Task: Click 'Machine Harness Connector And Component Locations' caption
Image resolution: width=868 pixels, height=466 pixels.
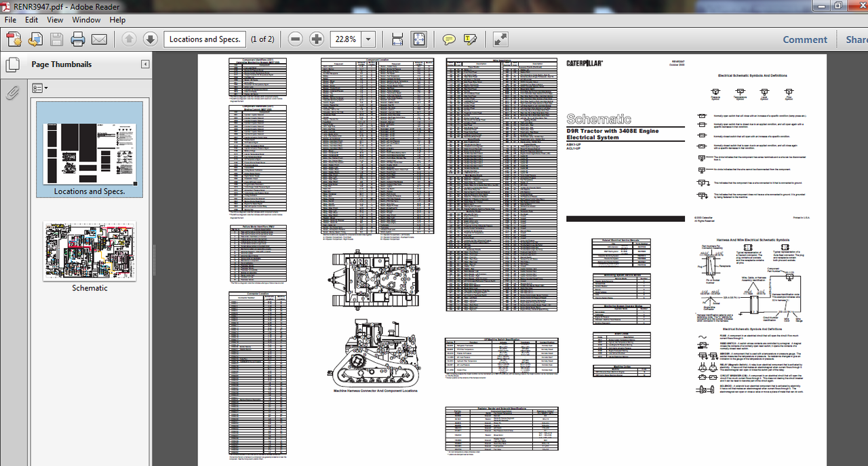Action: pyautogui.click(x=375, y=391)
